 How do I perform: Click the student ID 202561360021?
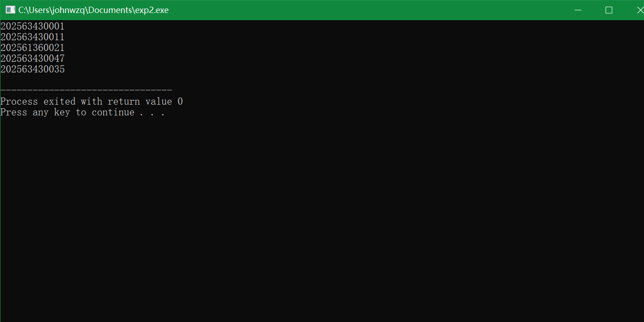(32, 47)
